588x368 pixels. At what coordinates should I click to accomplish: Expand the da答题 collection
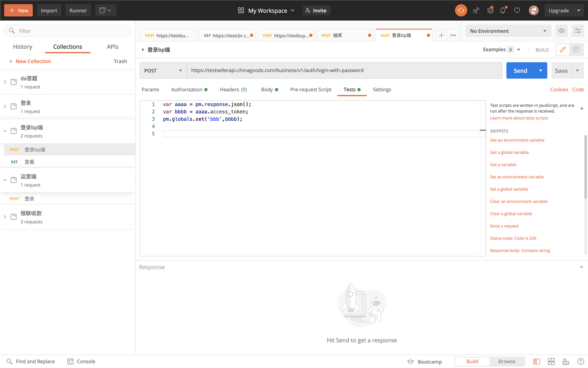(x=5, y=82)
